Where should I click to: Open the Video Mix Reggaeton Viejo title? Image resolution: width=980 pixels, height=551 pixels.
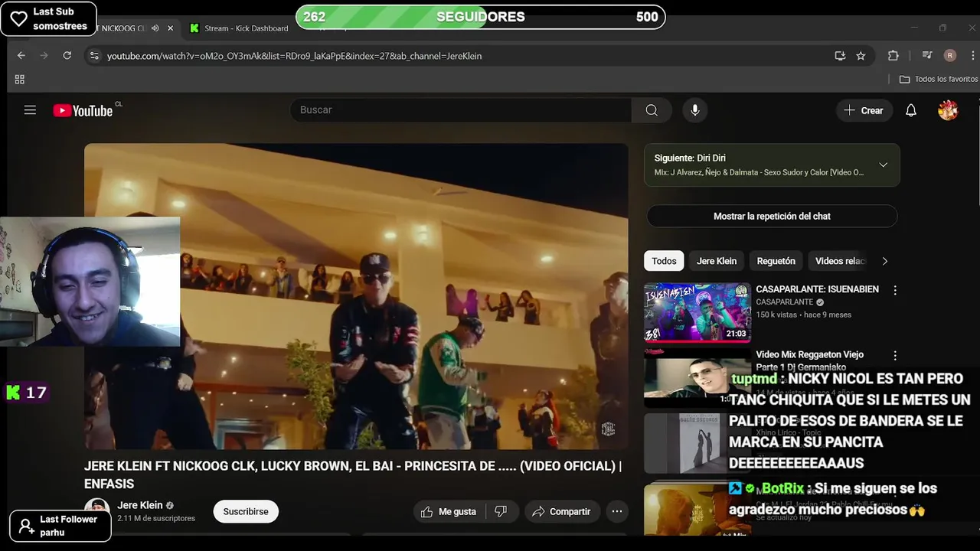810,360
